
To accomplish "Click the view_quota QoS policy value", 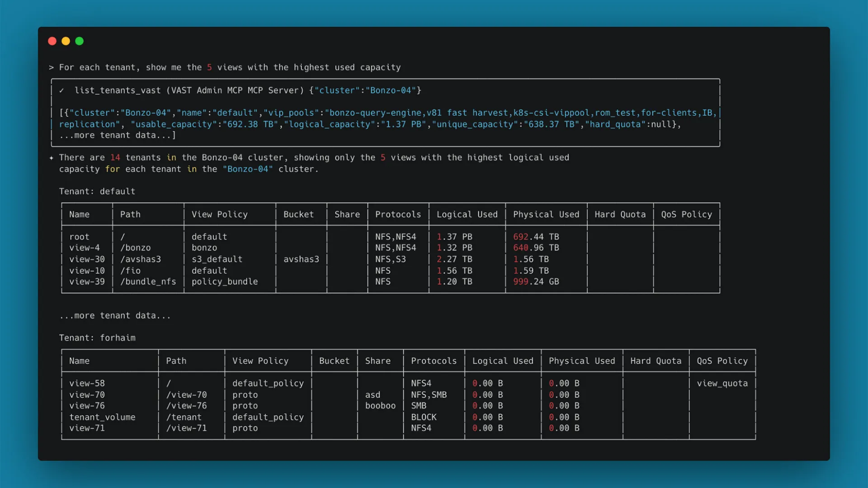I will point(722,384).
